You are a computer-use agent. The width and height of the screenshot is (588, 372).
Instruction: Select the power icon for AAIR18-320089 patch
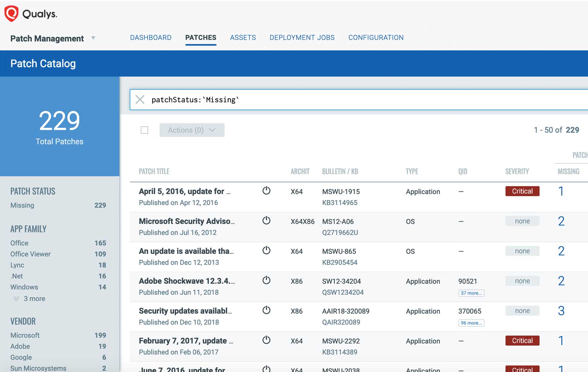(267, 310)
